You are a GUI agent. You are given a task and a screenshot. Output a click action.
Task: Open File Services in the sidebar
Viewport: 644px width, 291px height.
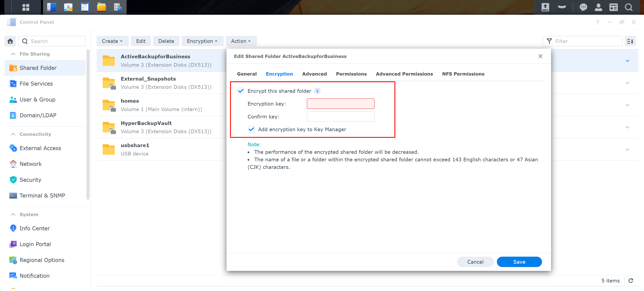tap(45, 84)
